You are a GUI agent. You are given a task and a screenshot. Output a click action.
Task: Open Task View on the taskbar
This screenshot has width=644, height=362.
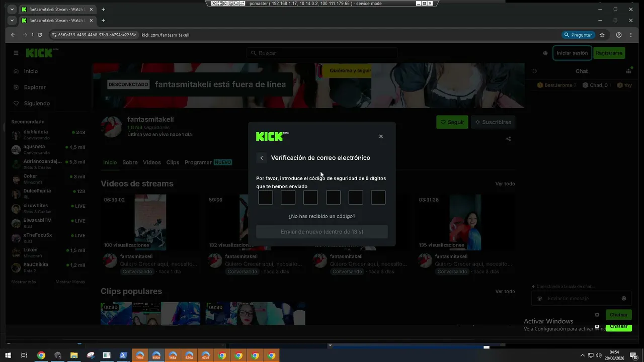point(24,355)
